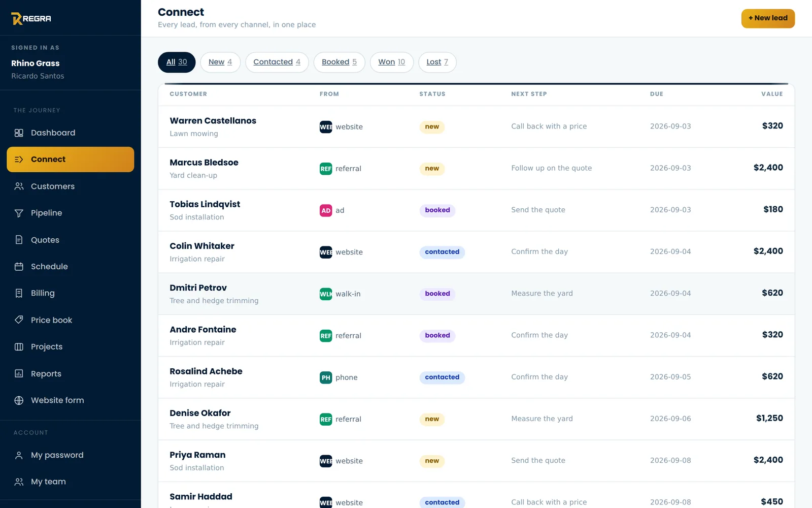This screenshot has height=508, width=812.
Task: Click the Customers people icon
Action: tap(19, 186)
